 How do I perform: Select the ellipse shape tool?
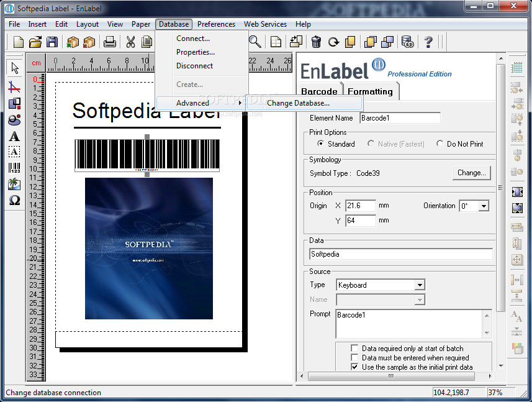(x=14, y=119)
